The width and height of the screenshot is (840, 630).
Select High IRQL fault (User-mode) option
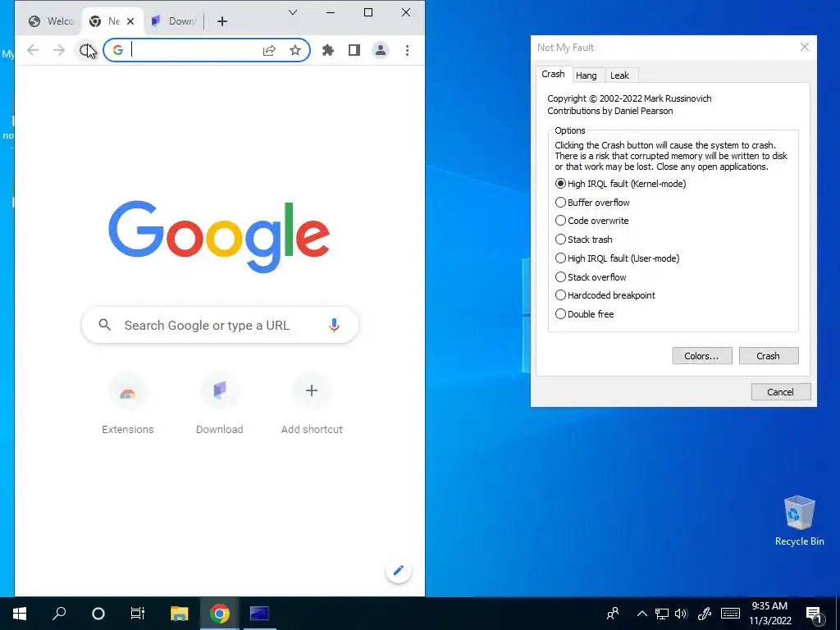click(x=617, y=258)
